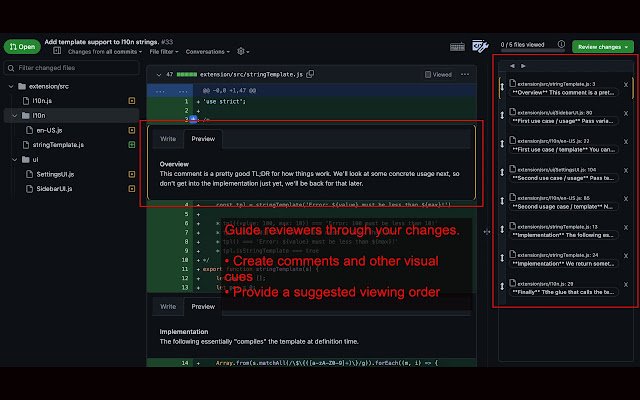Viewport: 640px width, 400px height.
Task: Click the modified marker beside en-US.js
Action: (x=132, y=130)
